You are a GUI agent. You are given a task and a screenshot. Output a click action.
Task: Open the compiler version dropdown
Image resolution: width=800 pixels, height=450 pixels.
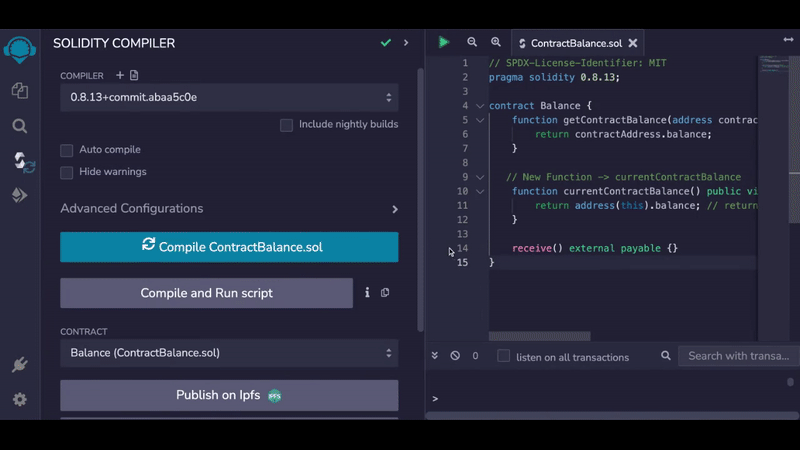[x=229, y=98]
